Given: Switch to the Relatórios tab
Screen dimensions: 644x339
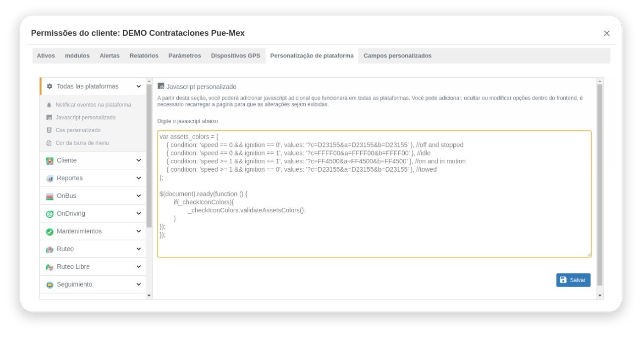Looking at the screenshot, I should (x=144, y=56).
